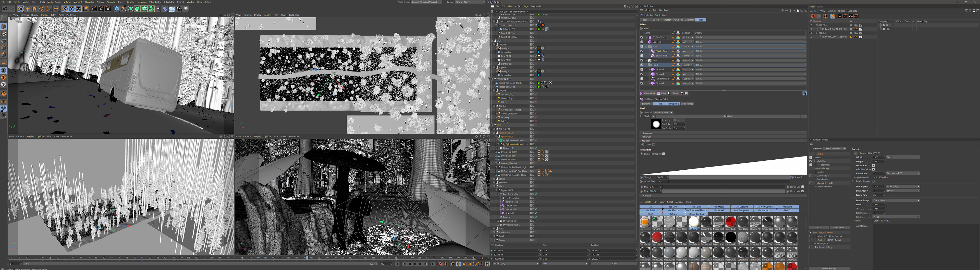
Task: Click the Camera object icon
Action: 179,9
